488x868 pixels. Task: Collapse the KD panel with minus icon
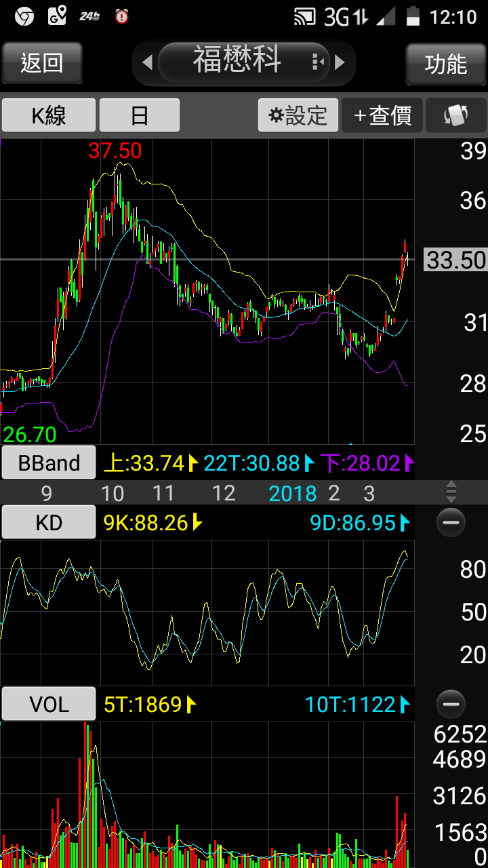451,522
